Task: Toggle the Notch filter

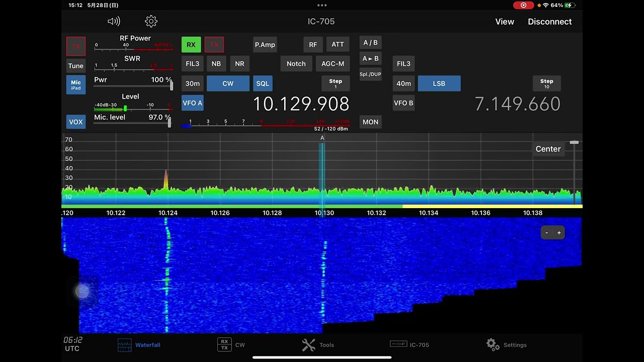Action: pyautogui.click(x=296, y=64)
